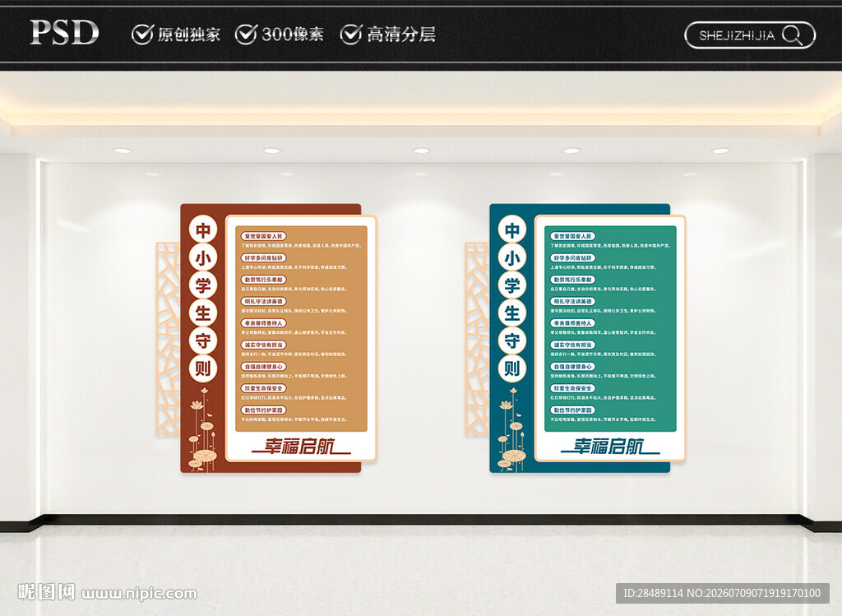Click the 中 circle on the brown board

pos(203,230)
